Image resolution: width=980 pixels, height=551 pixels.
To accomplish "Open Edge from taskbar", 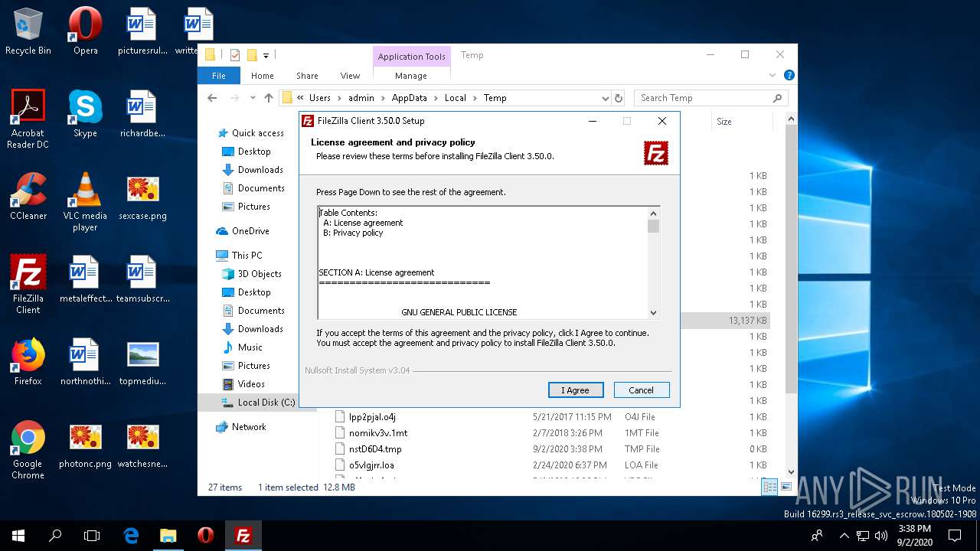I will [x=131, y=536].
